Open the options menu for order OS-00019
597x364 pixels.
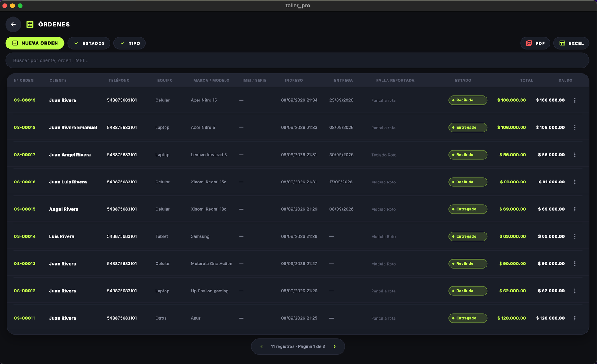coord(575,100)
